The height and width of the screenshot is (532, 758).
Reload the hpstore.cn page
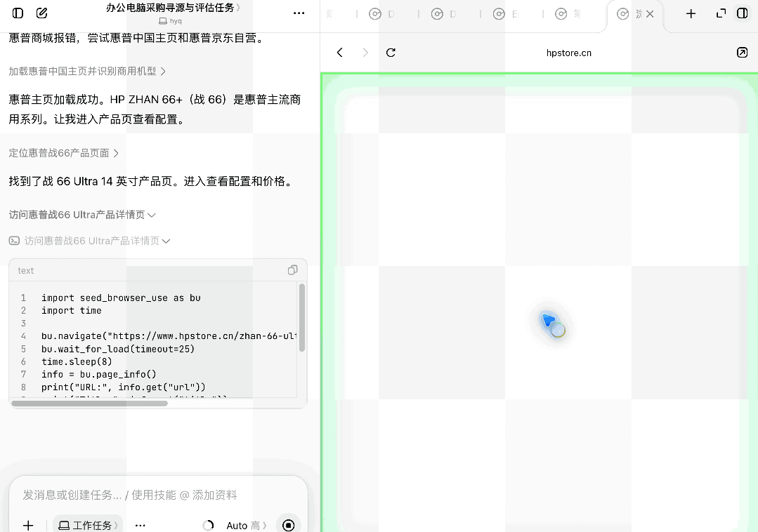(x=391, y=53)
